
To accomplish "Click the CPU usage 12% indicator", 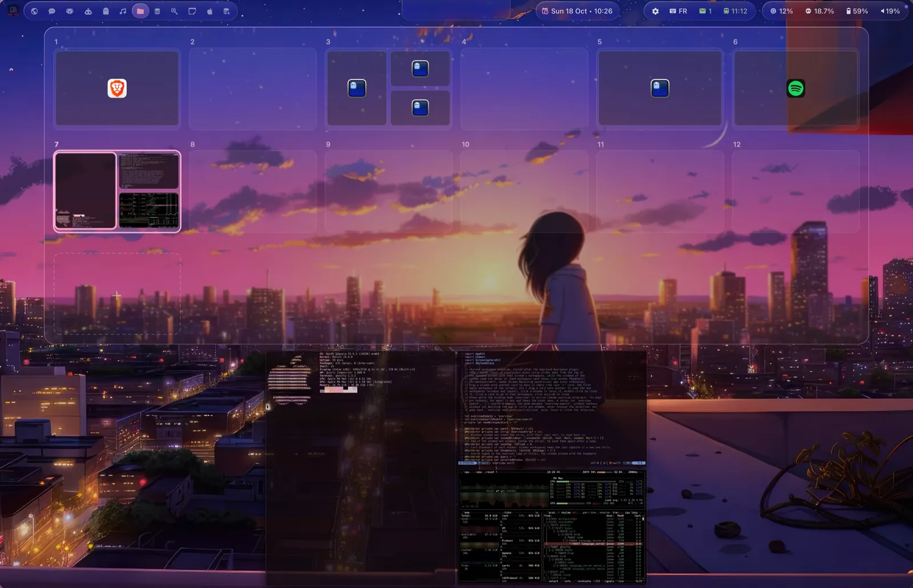I will pyautogui.click(x=781, y=11).
